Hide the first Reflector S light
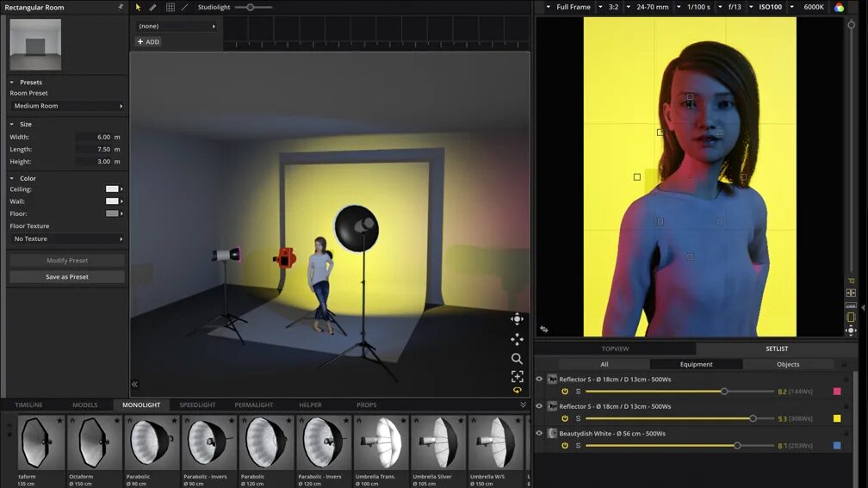Screen dimensions: 868x488 539,379
